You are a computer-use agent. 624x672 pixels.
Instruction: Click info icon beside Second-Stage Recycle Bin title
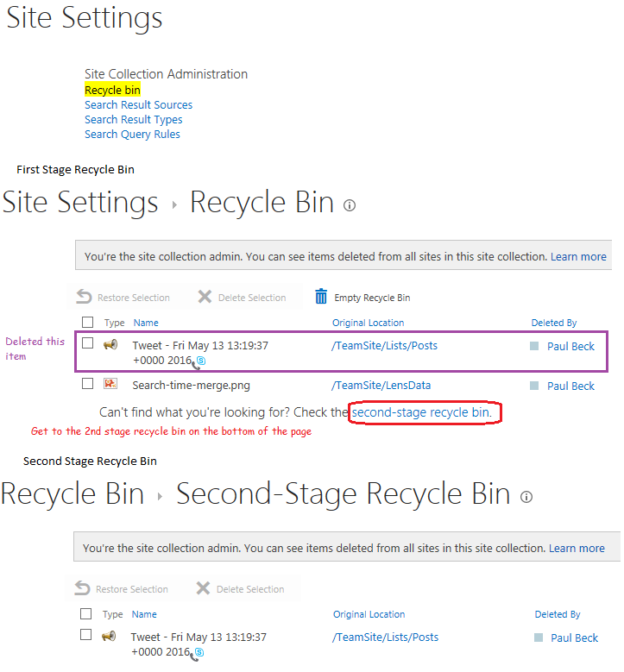click(x=526, y=497)
